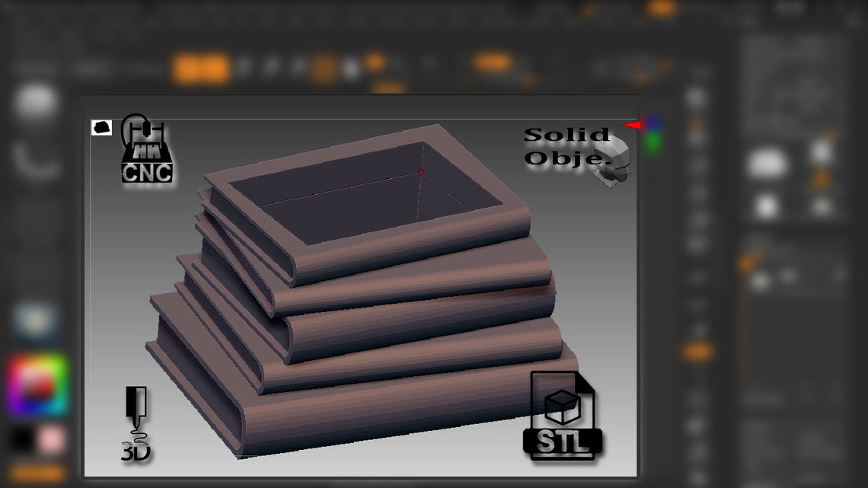This screenshot has width=868, height=488.
Task: Toggle the blue axis dot near viewport corner
Action: coord(655,122)
